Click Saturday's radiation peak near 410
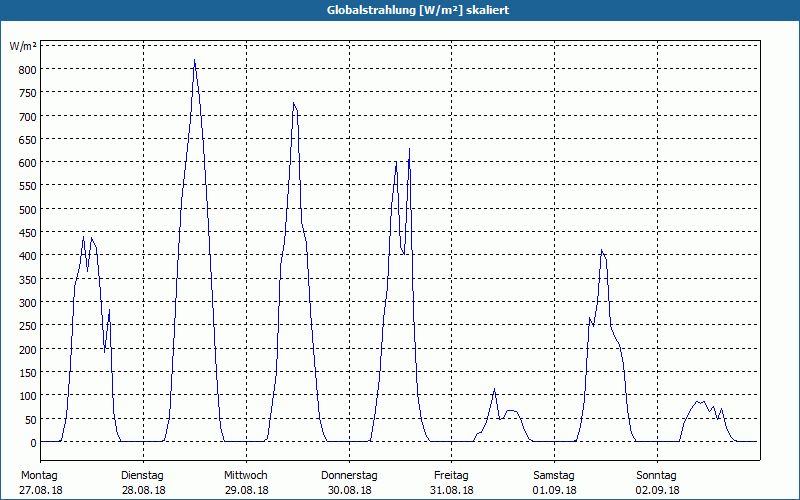Viewport: 800px width, 500px height. coord(602,250)
